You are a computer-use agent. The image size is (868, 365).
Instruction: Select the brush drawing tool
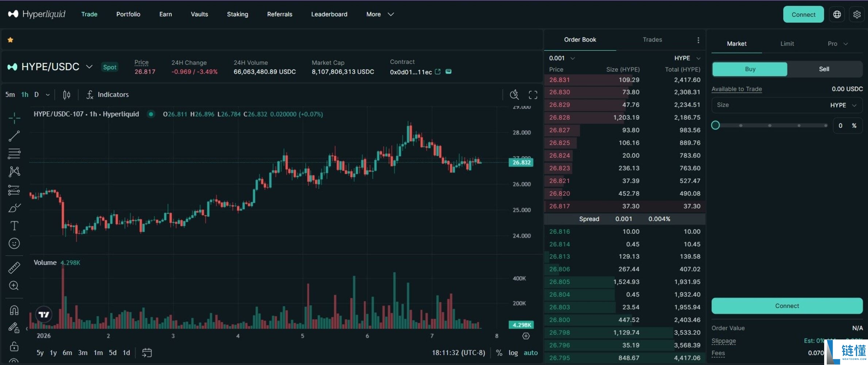click(x=14, y=208)
